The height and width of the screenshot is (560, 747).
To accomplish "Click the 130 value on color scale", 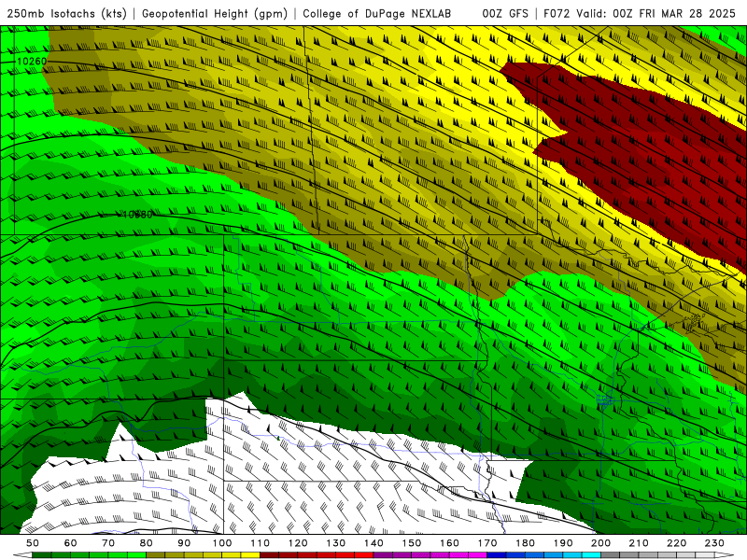I will [x=336, y=543].
